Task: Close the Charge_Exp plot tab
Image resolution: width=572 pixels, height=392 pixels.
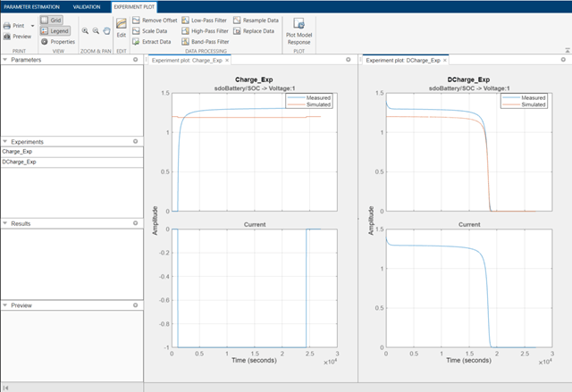Action: pos(227,61)
